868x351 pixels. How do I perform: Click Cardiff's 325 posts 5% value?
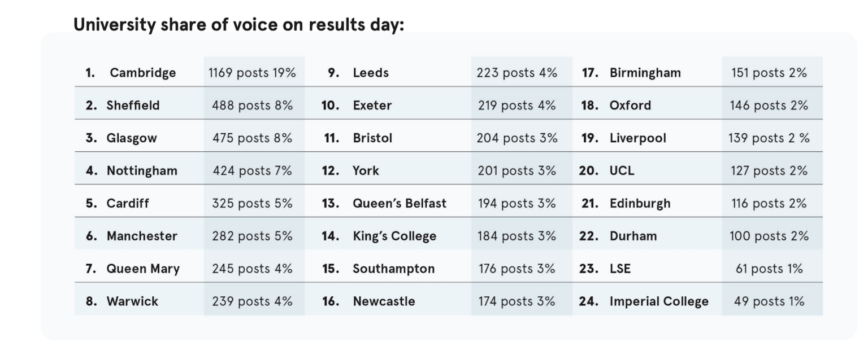(252, 204)
